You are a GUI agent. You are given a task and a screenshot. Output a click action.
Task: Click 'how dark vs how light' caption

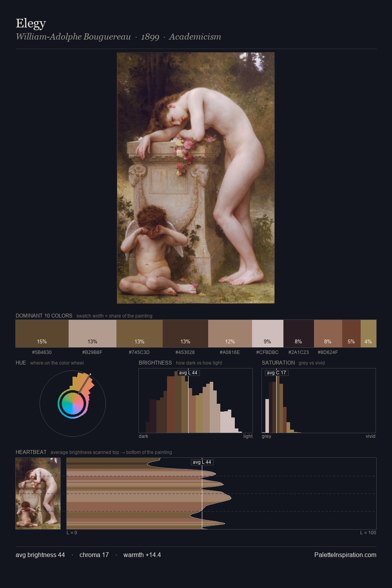coord(199,363)
